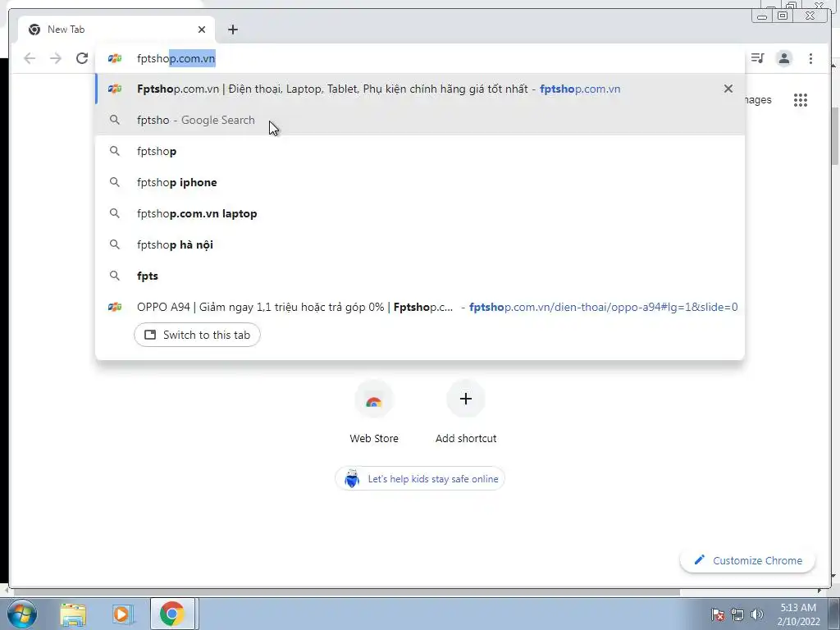Screen dimensions: 840x630
Task: Click the browser Back arrow
Action: 30,58
